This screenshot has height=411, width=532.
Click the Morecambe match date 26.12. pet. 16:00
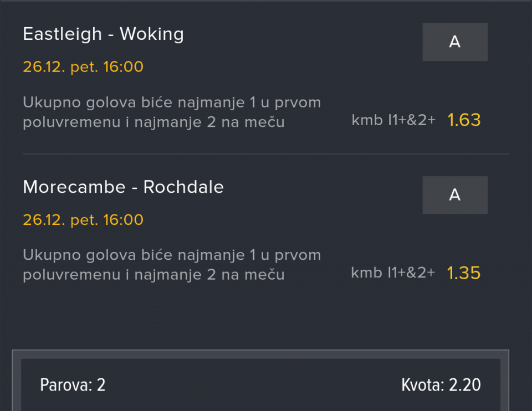pos(83,220)
